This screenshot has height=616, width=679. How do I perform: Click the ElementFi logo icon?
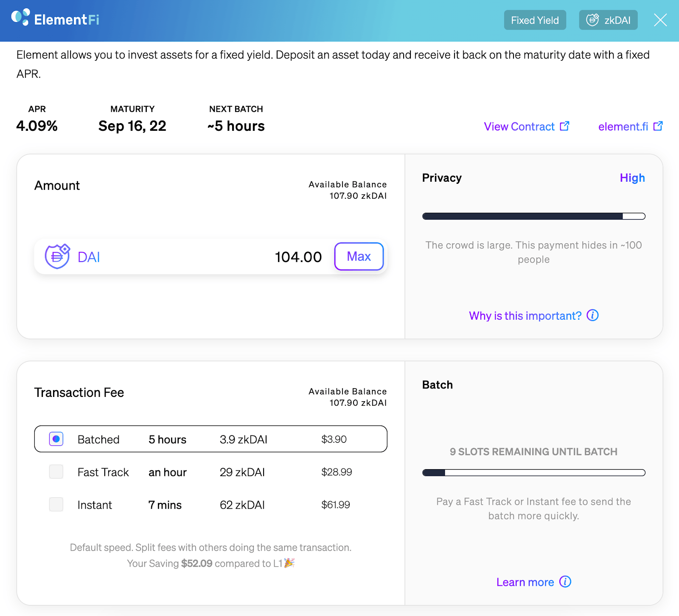[20, 17]
